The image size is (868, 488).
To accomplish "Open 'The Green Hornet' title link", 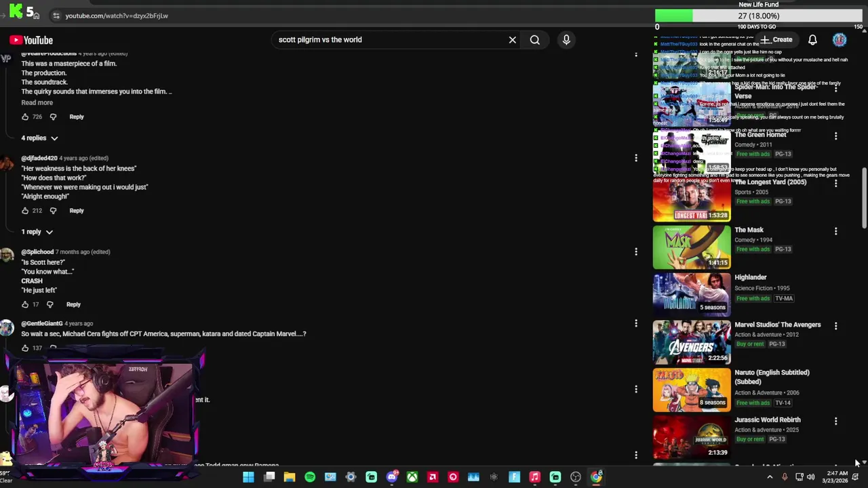I will coord(760,135).
